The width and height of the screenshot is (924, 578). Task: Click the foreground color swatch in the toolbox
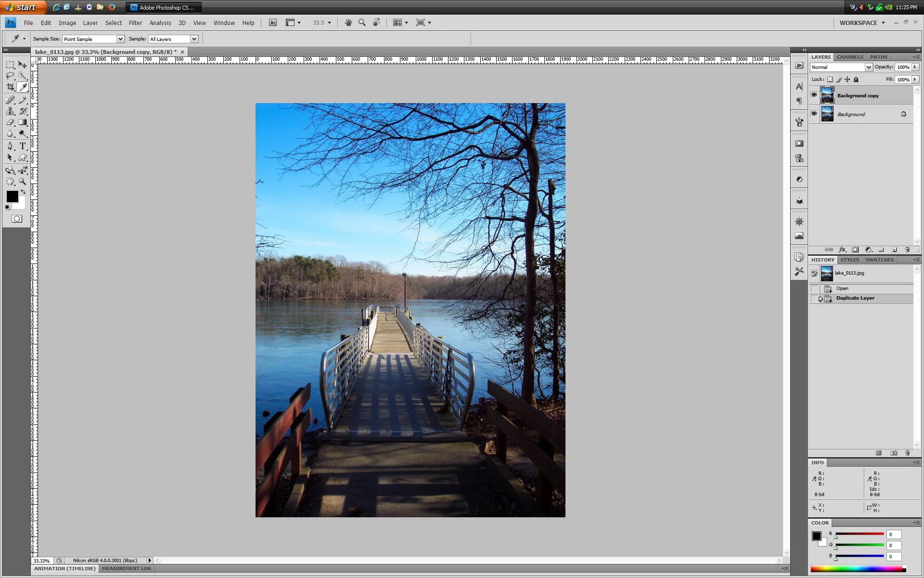12,197
